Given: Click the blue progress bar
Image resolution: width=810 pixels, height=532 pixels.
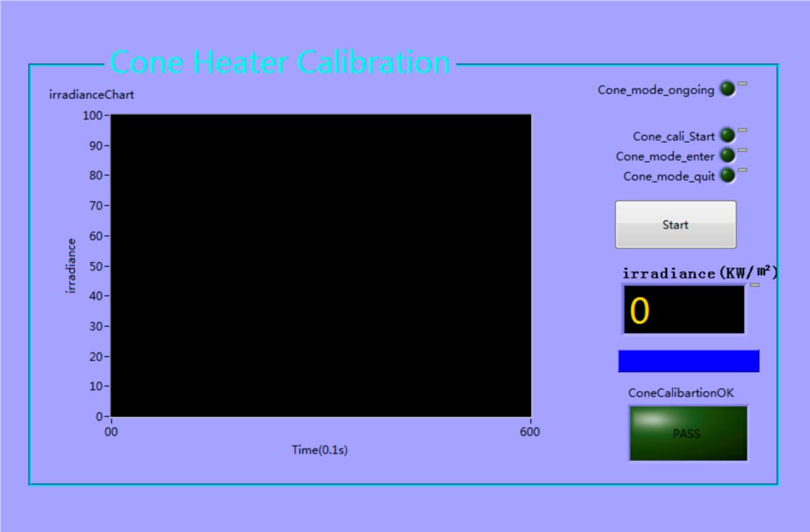Looking at the screenshot, I should [688, 361].
